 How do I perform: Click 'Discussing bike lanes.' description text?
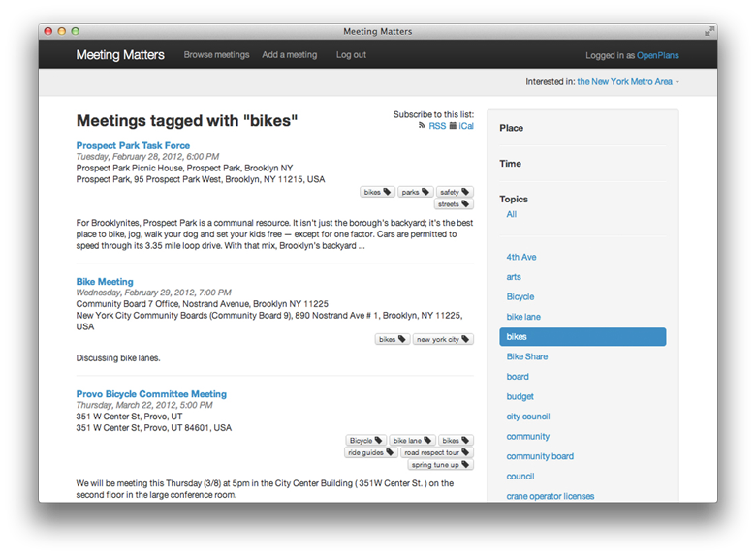coord(118,358)
